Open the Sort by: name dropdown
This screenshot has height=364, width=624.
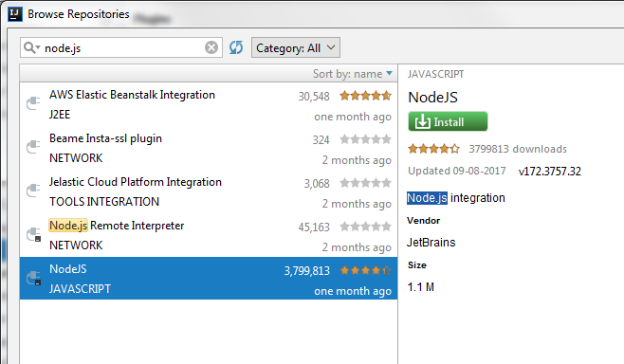point(353,74)
